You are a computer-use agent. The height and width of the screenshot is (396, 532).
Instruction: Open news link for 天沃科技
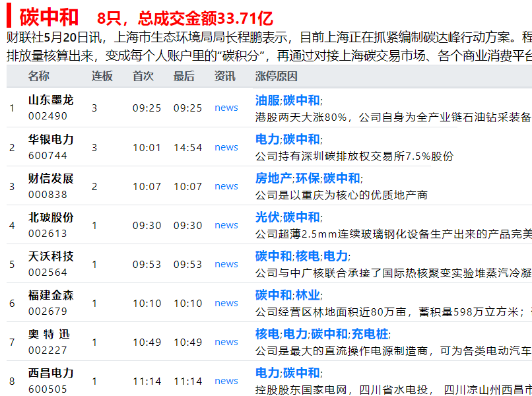coord(226,265)
